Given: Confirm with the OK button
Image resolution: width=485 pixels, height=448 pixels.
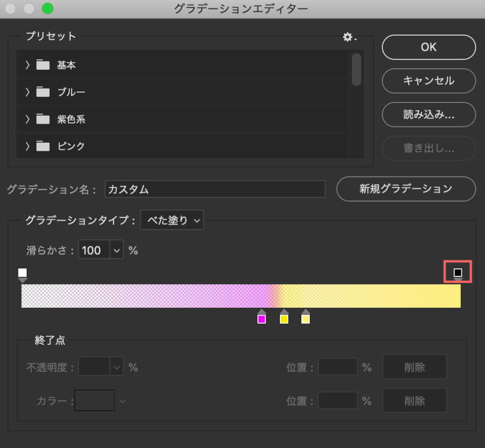Looking at the screenshot, I should point(429,47).
